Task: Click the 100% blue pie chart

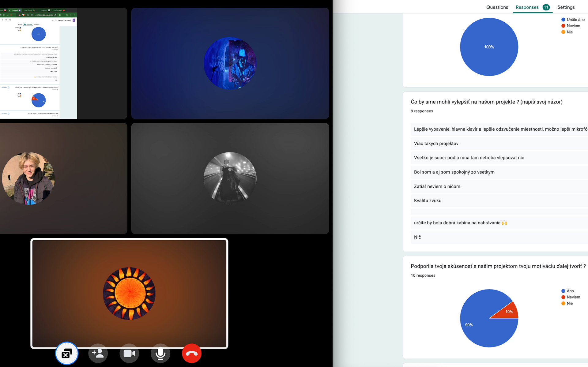Action: point(489,47)
